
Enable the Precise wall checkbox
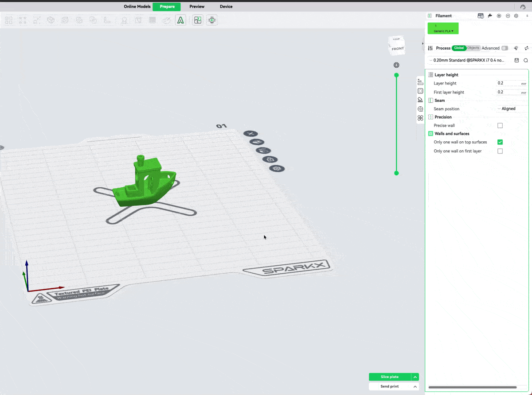(500, 126)
